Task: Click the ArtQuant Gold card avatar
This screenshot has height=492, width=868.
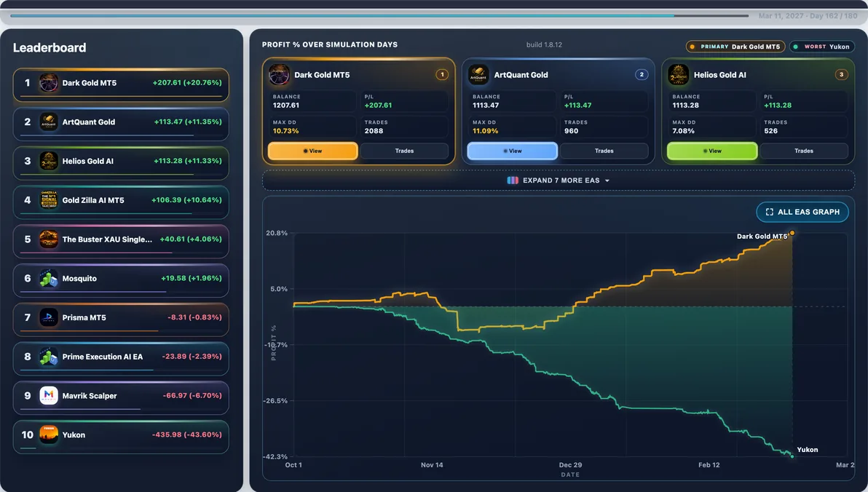Action: coord(478,75)
